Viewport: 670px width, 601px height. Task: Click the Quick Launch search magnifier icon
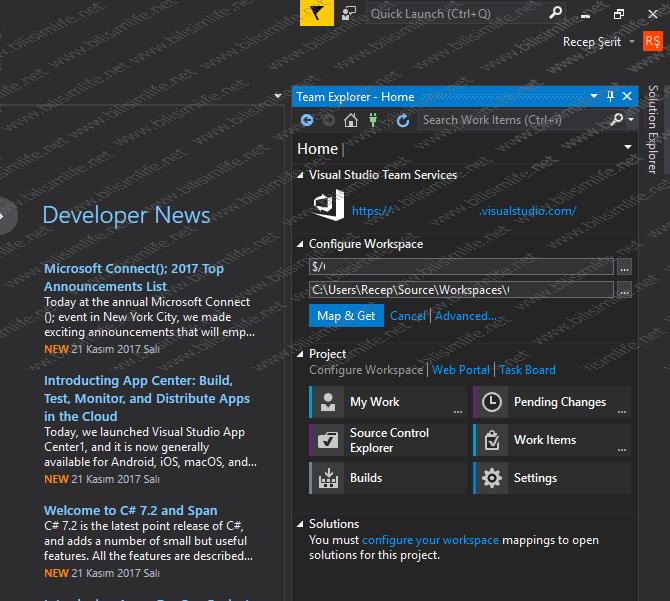[x=555, y=13]
